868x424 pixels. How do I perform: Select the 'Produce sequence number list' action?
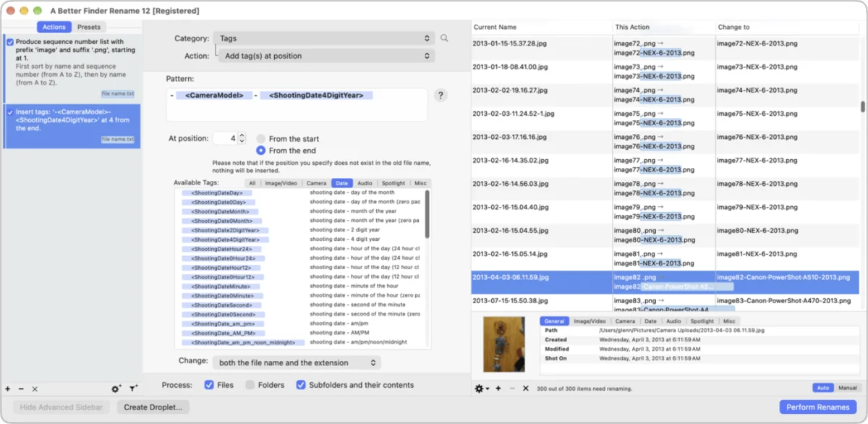pos(72,69)
